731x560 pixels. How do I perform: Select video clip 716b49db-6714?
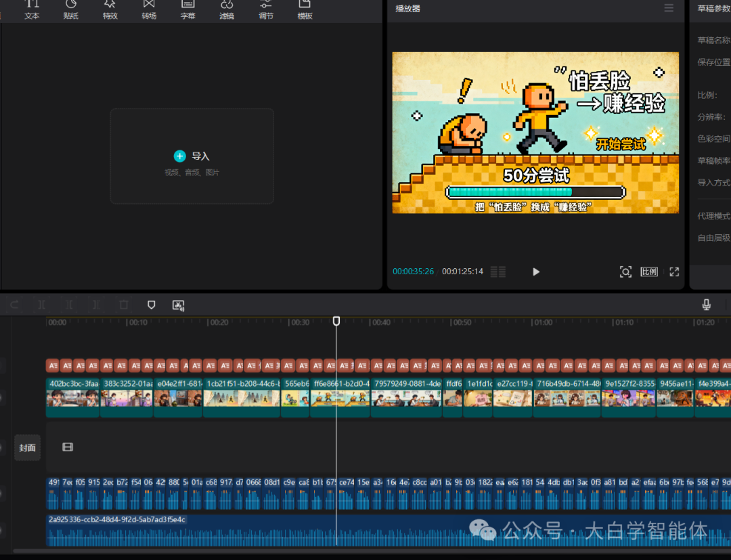(567, 397)
